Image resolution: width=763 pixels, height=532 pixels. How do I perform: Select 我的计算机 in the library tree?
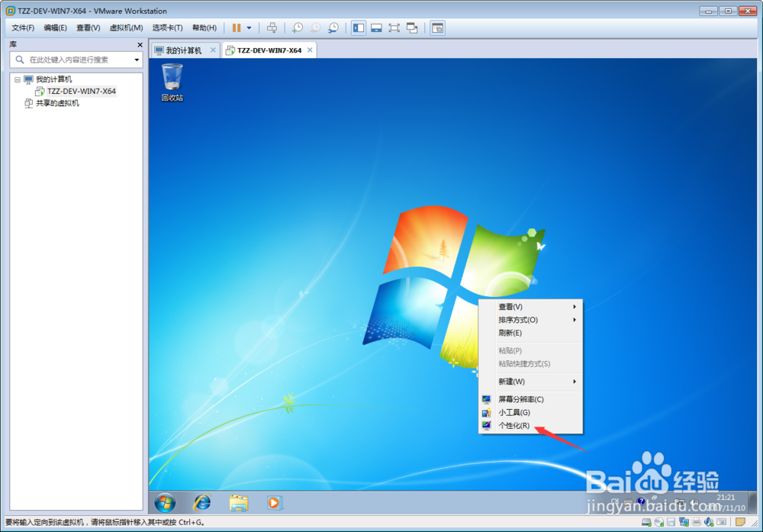click(53, 79)
